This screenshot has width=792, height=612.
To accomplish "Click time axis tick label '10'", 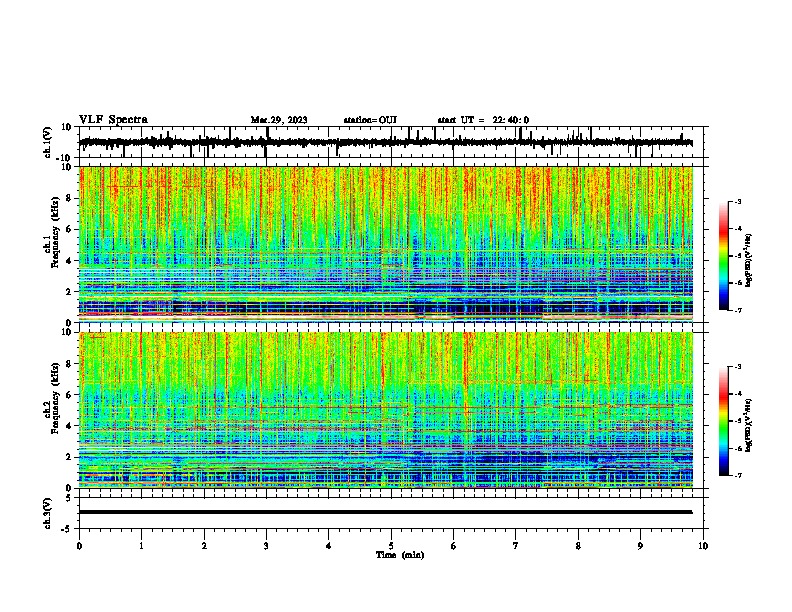I will pyautogui.click(x=703, y=546).
